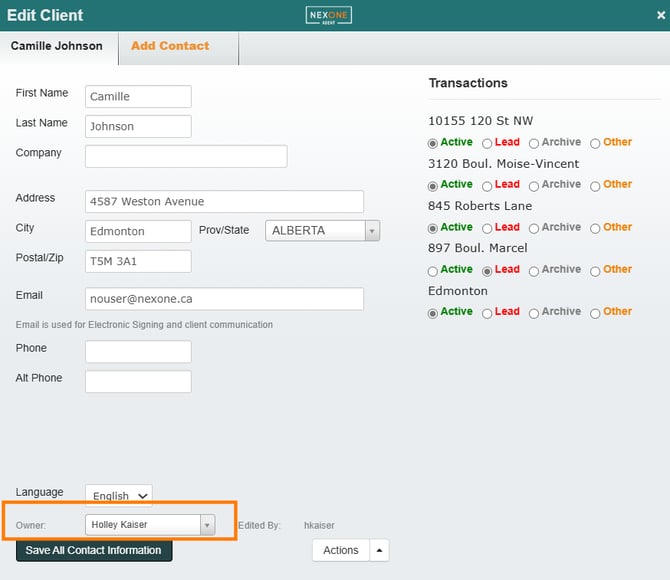Screen dimensions: 670x580
Task: Expand the Language selector
Action: coord(118,495)
